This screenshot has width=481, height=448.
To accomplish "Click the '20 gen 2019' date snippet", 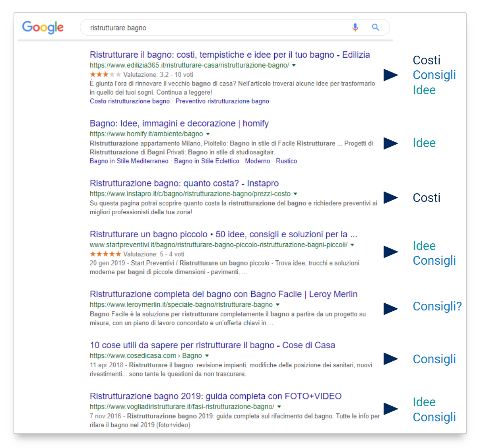I will click(x=107, y=263).
